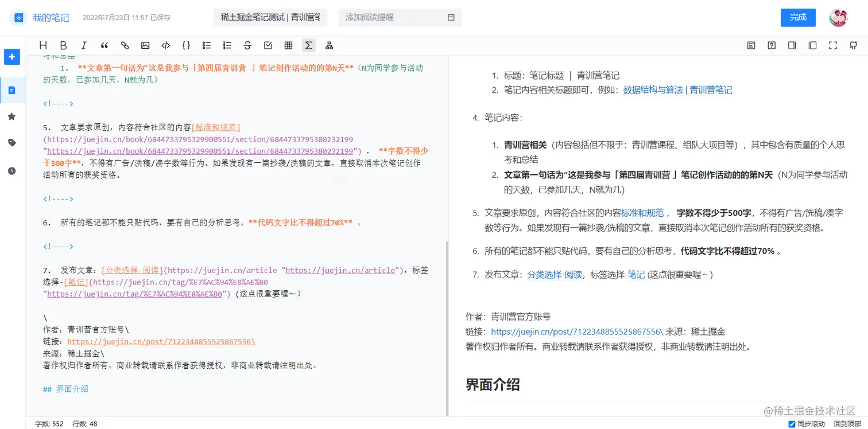Click the [标准和规范] link text in the editor
This screenshot has width=868, height=429.
(x=216, y=127)
